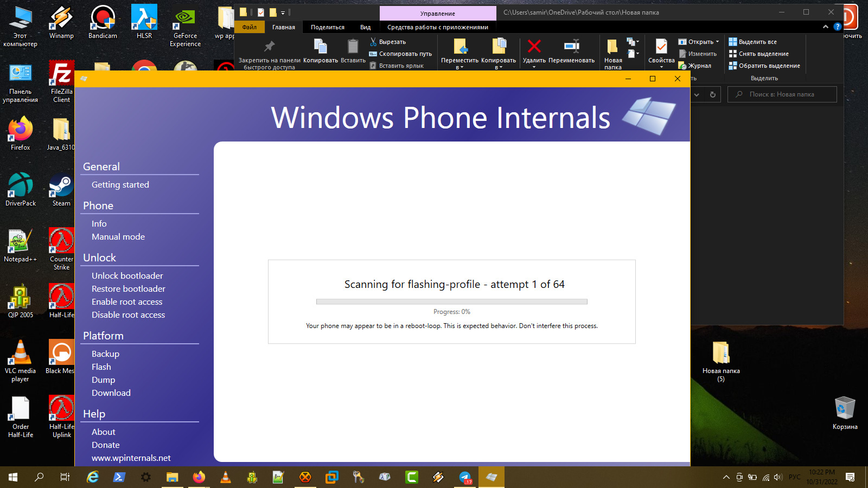Click Скопировать путь in ribbon
This screenshot has height=488, width=868.
pyautogui.click(x=401, y=54)
